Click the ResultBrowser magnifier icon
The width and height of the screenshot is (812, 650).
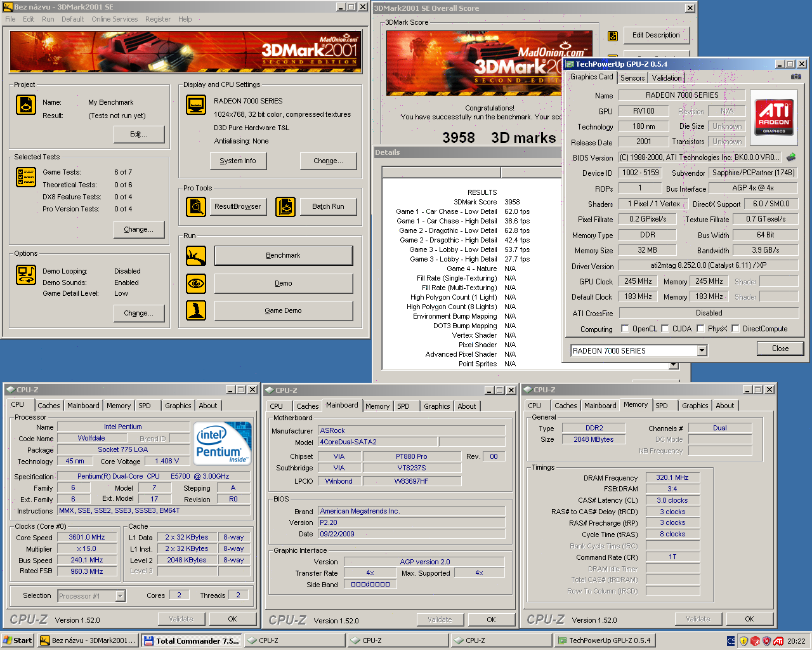point(196,207)
